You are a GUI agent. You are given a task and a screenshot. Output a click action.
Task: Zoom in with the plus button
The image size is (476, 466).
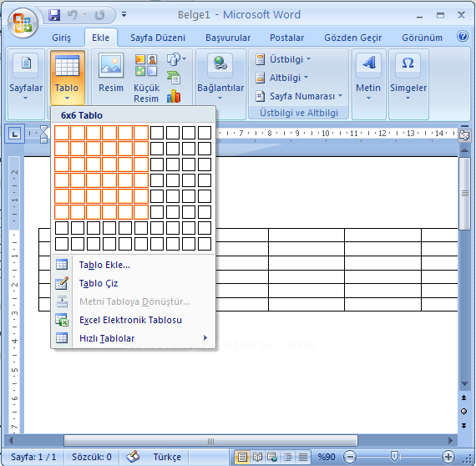pos(448,457)
